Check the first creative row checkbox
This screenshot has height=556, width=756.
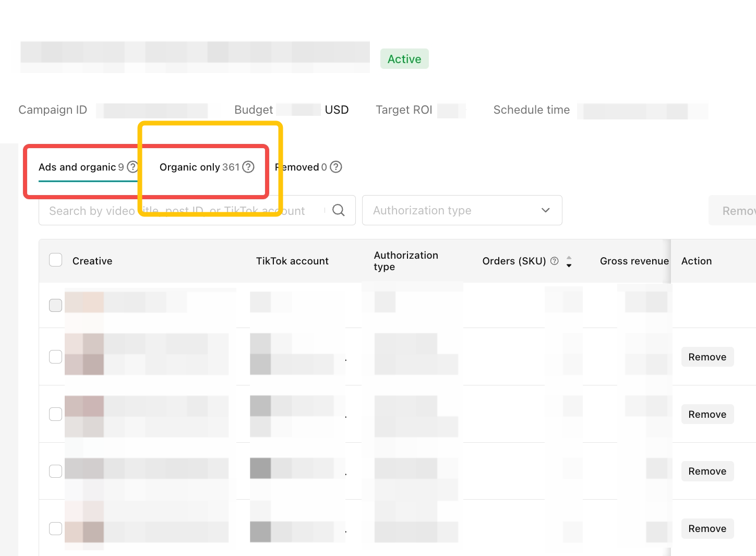55,305
